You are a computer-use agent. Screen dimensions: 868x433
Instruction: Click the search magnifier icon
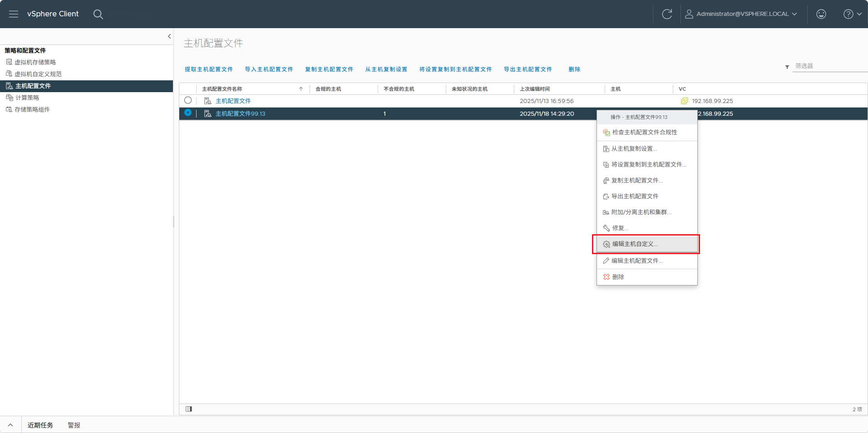(98, 14)
